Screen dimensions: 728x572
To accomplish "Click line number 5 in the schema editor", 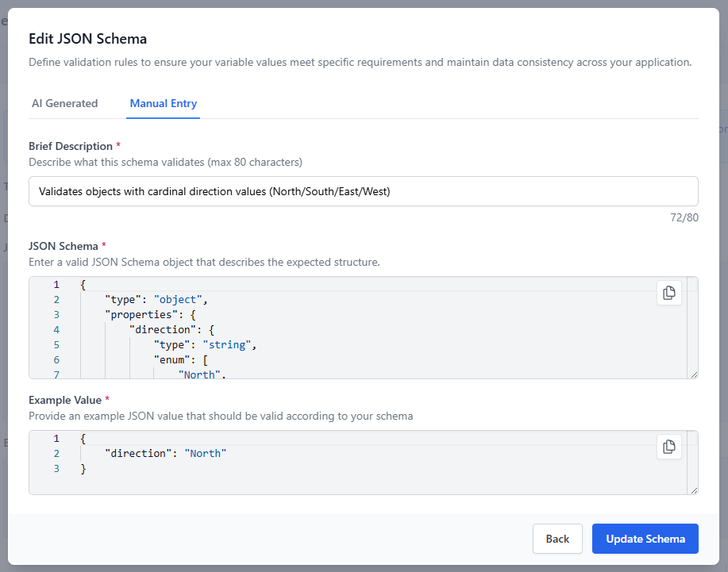I will 56,344.
